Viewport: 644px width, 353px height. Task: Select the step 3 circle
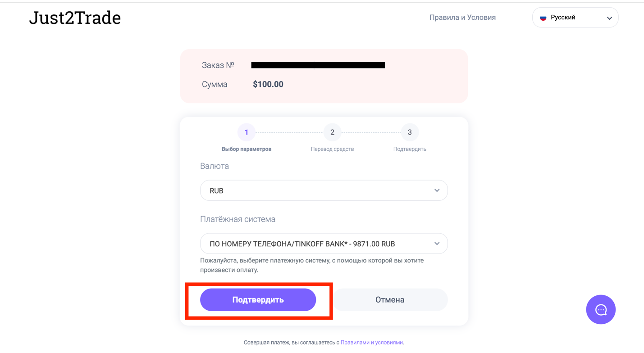[409, 132]
